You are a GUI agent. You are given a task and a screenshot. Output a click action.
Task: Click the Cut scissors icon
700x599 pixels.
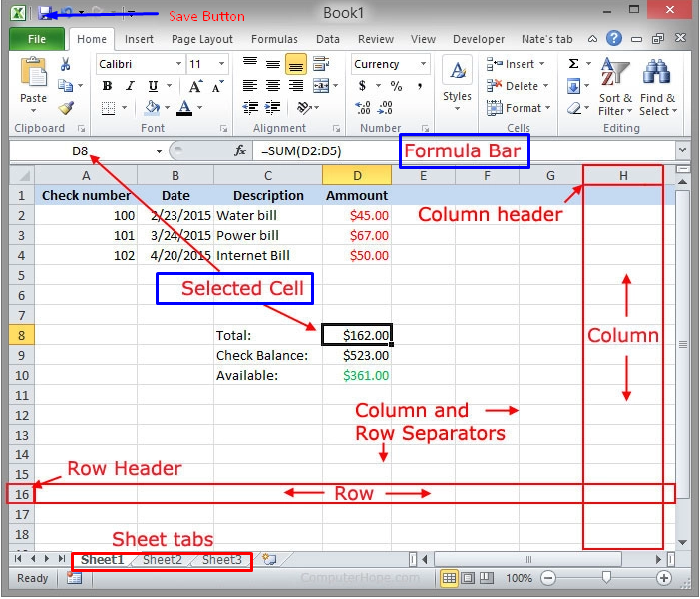[65, 64]
